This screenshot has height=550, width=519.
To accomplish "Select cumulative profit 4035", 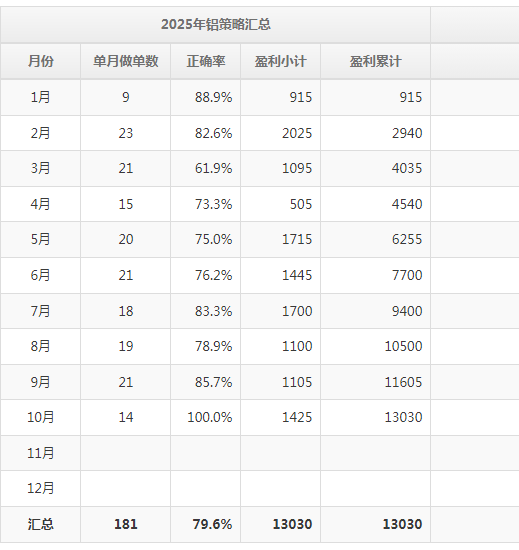I will click(x=407, y=168).
